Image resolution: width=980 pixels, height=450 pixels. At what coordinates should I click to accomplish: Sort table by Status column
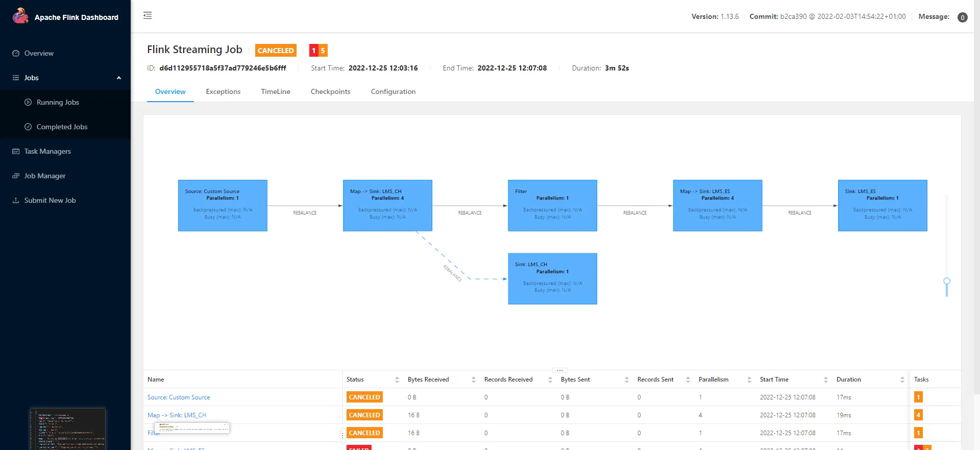(x=397, y=380)
